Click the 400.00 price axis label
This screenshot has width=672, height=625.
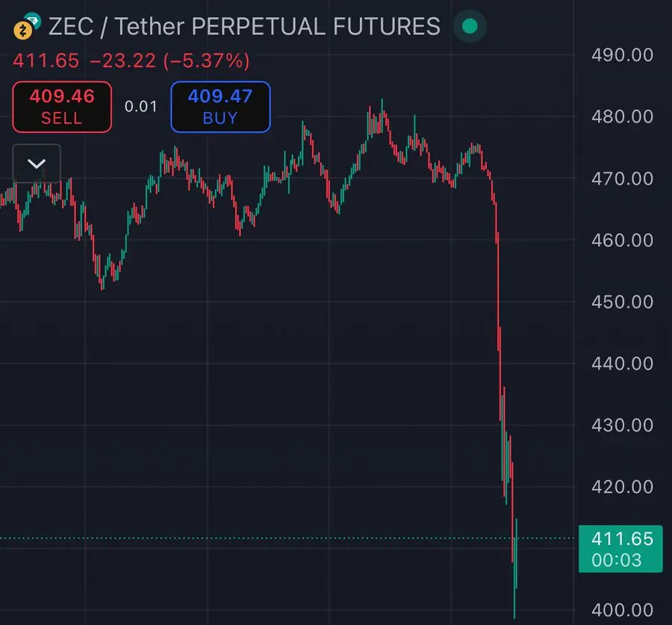[622, 610]
